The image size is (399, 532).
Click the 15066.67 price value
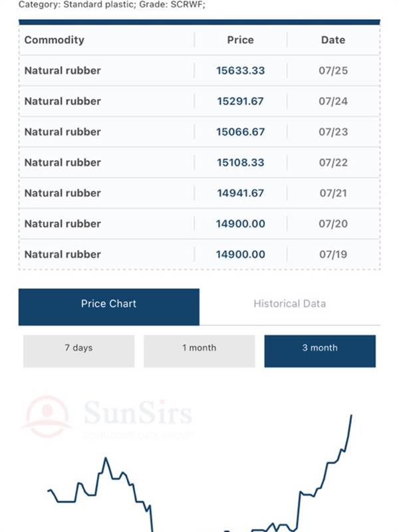coord(241,132)
